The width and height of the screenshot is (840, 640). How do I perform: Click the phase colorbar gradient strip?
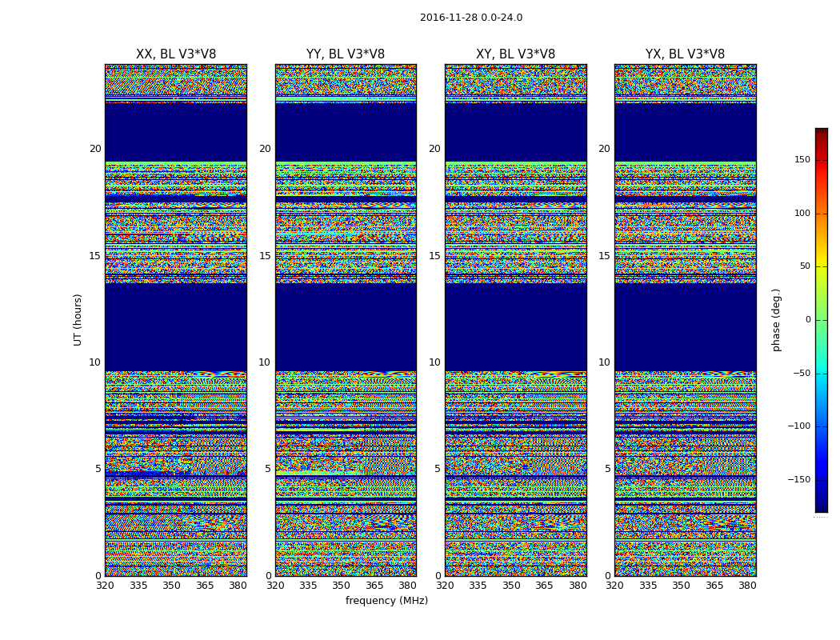[x=822, y=320]
